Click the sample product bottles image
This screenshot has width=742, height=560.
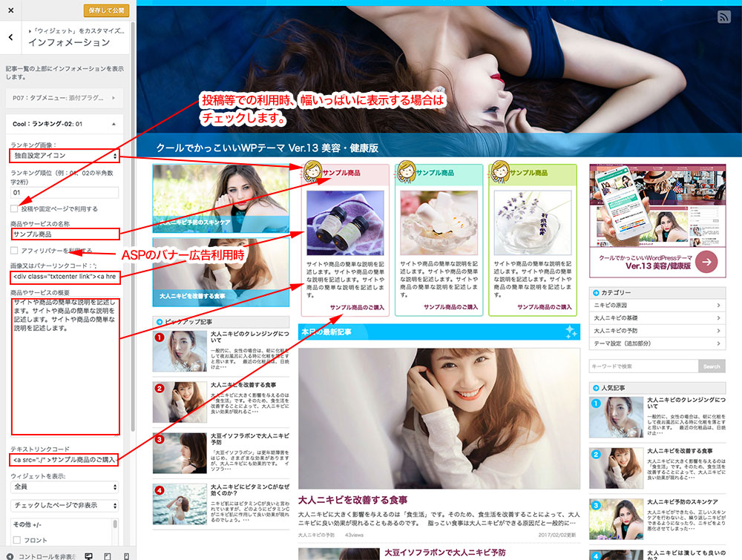345,223
